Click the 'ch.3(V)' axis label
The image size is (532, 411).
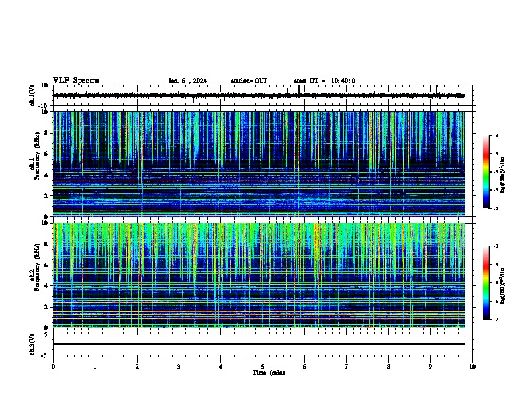(32, 345)
